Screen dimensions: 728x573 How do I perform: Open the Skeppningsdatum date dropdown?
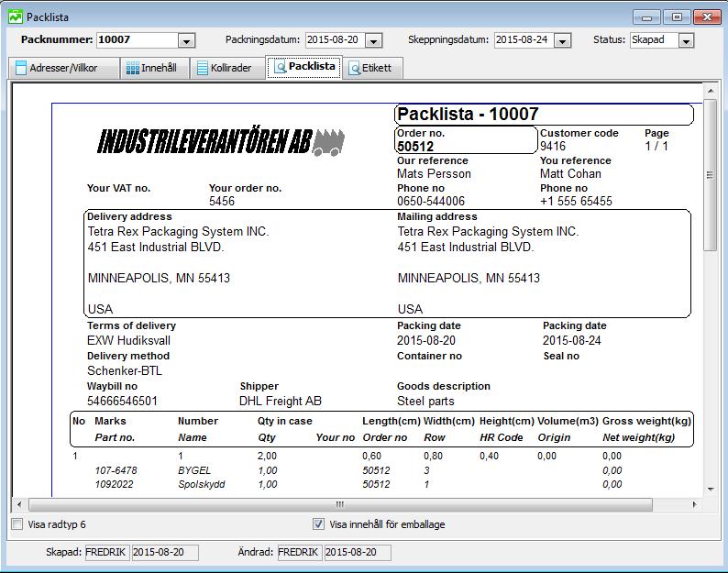[562, 41]
